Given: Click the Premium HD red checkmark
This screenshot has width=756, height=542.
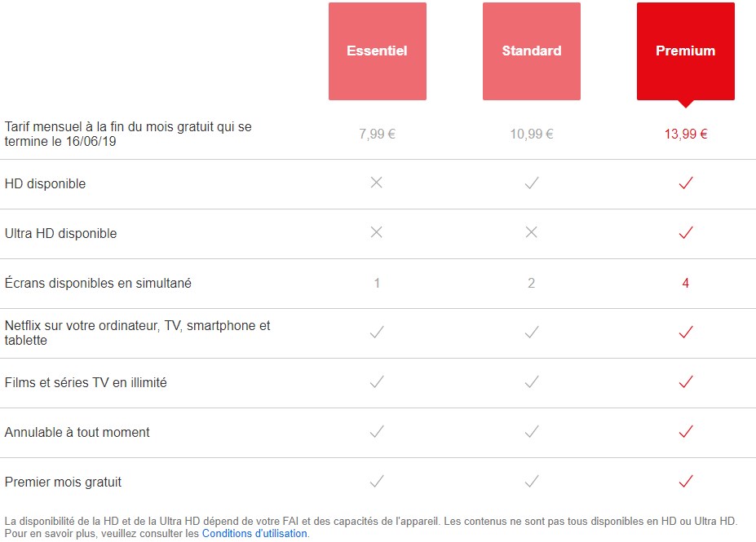Looking at the screenshot, I should pyautogui.click(x=686, y=183).
